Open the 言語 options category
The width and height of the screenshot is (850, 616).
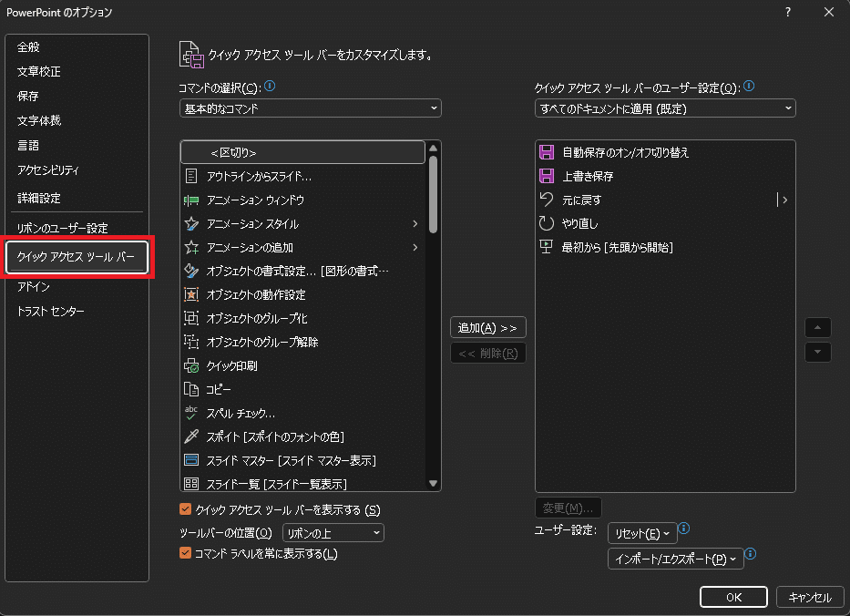tap(28, 145)
